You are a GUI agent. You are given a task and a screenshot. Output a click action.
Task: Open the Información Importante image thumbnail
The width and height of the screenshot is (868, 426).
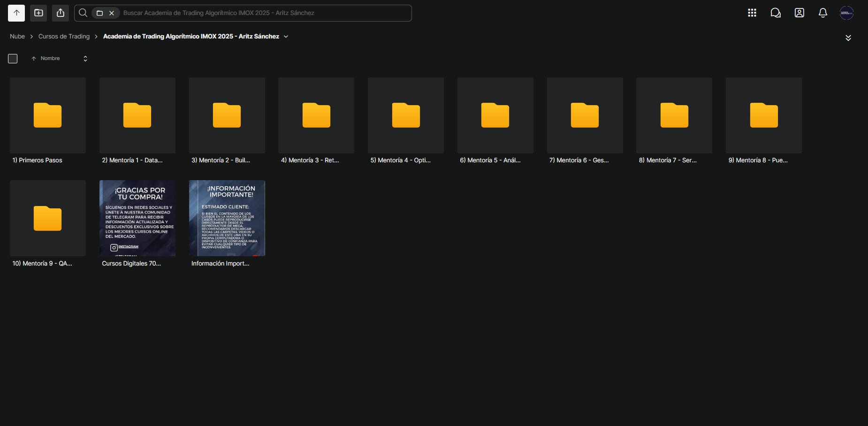227,218
